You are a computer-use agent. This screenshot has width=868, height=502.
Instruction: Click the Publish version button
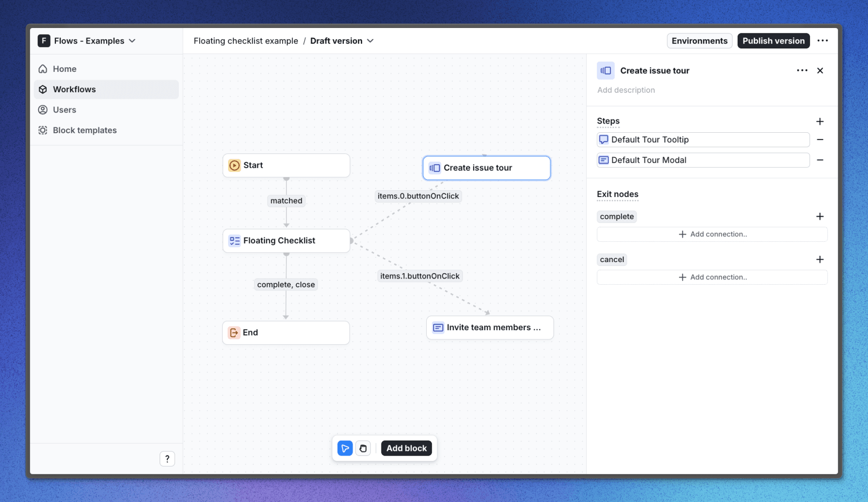point(773,41)
